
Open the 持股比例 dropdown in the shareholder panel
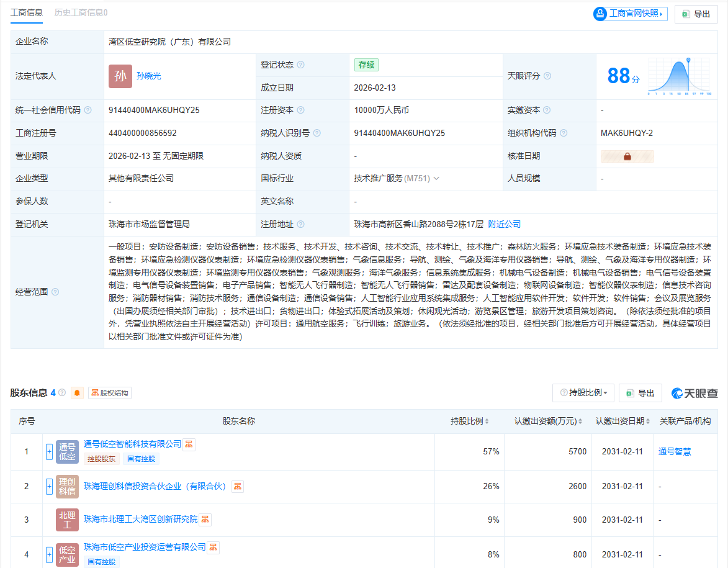point(583,392)
